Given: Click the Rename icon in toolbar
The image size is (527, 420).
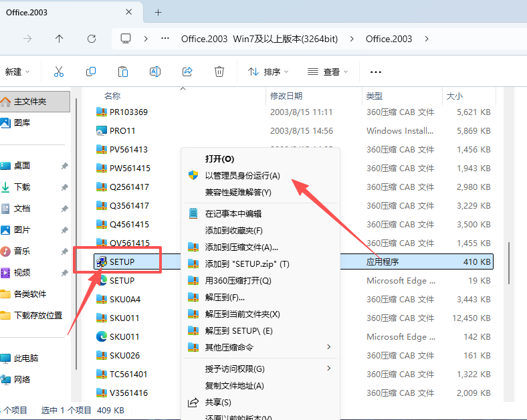Looking at the screenshot, I should click(155, 72).
